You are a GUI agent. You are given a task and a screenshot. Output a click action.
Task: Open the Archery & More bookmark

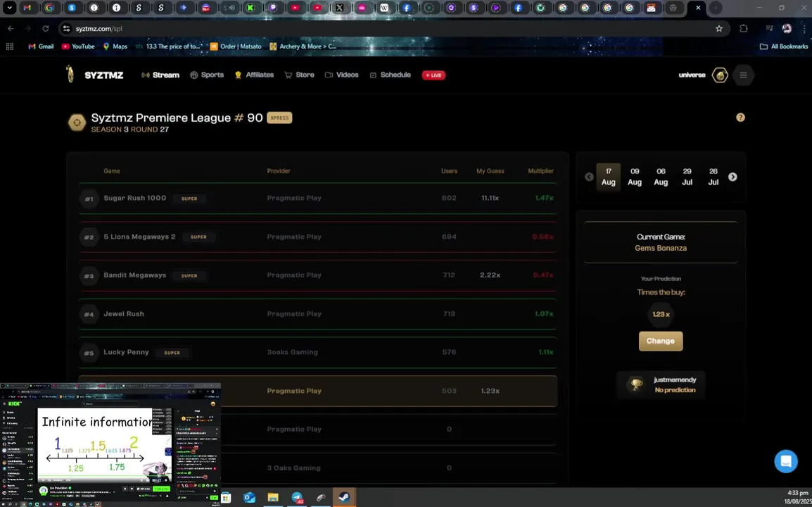point(303,46)
